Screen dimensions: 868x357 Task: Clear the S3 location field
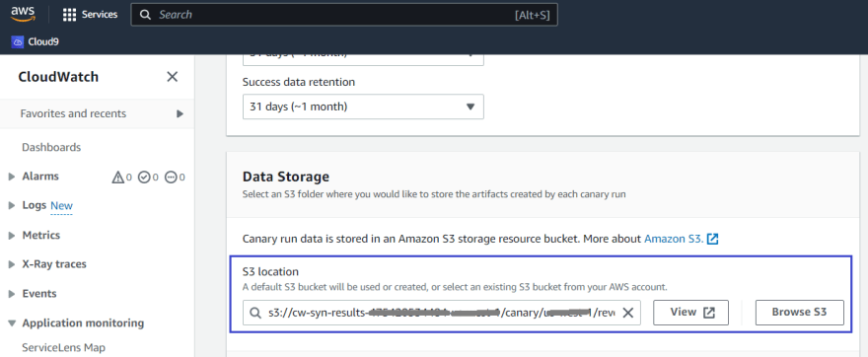[627, 313]
